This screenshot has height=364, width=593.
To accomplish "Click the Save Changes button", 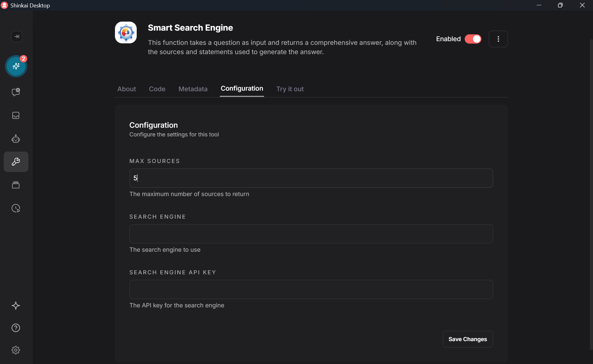I will tap(467, 339).
